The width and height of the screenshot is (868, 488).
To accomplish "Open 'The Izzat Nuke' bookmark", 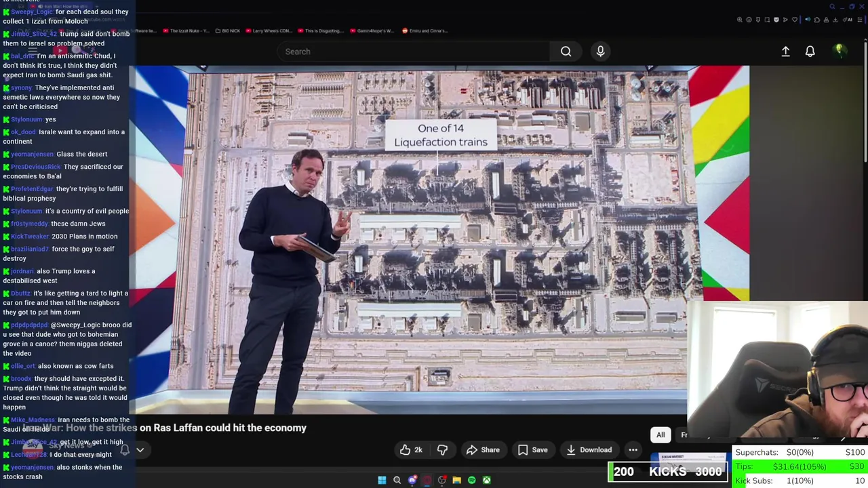I will (185, 30).
